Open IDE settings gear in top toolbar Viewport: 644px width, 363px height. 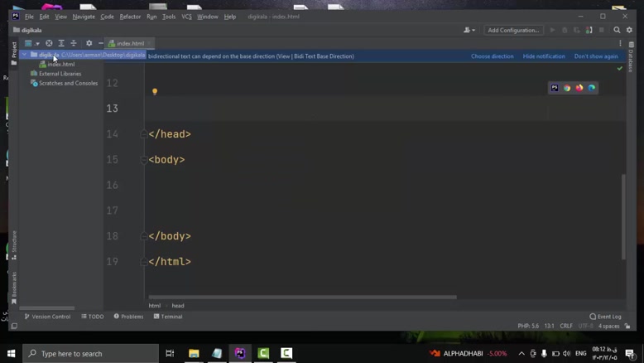(629, 30)
